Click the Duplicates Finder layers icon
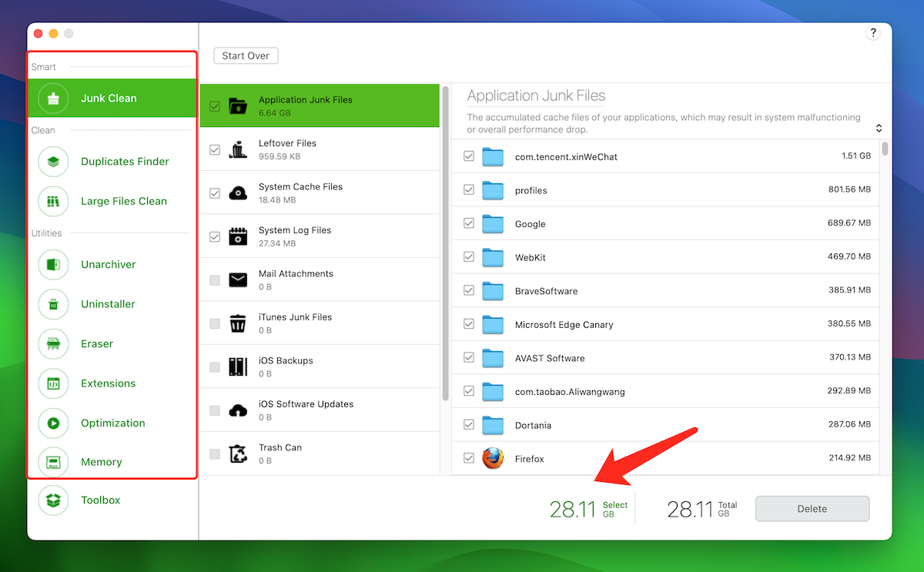 pyautogui.click(x=53, y=162)
